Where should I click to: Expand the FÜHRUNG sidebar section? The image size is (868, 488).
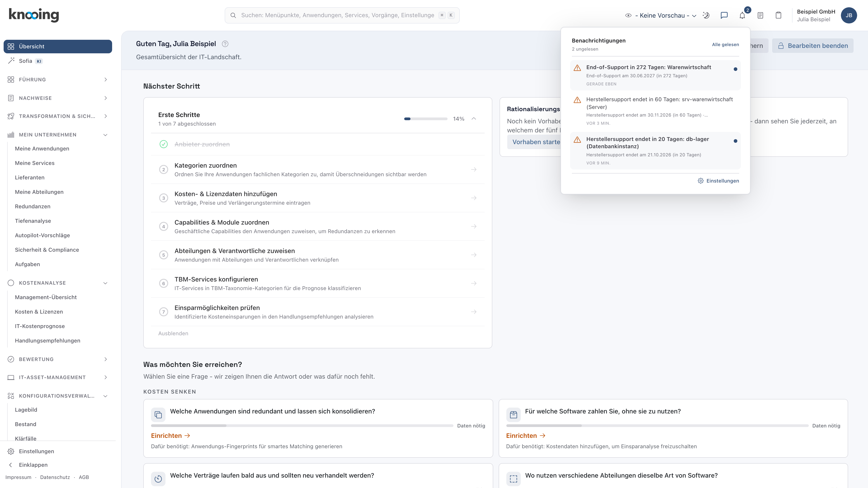tap(58, 80)
